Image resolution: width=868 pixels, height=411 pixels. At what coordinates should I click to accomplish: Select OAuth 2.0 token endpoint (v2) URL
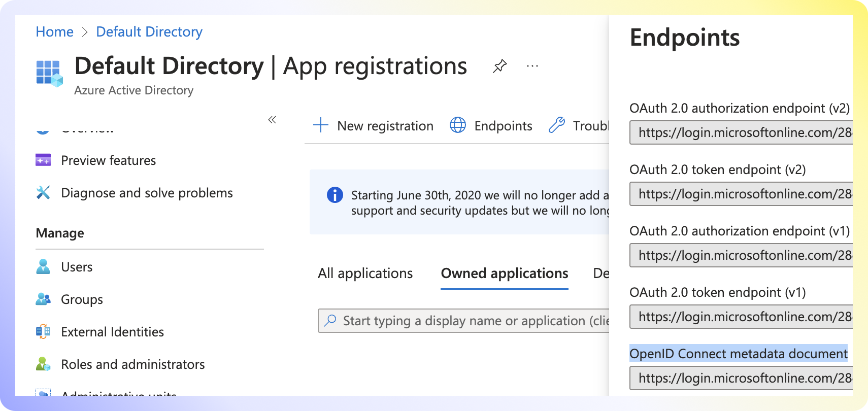(741, 194)
